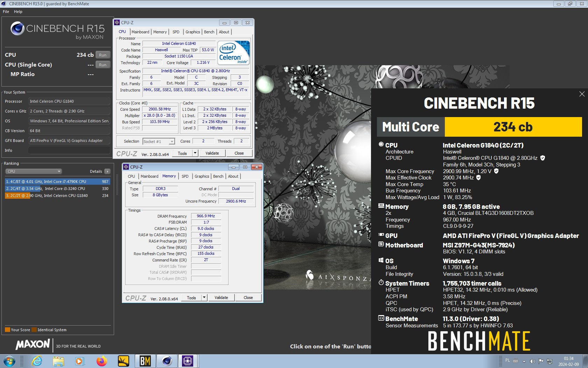This screenshot has height=368, width=588.
Task: Open the Windows Start orb
Action: (x=9, y=361)
